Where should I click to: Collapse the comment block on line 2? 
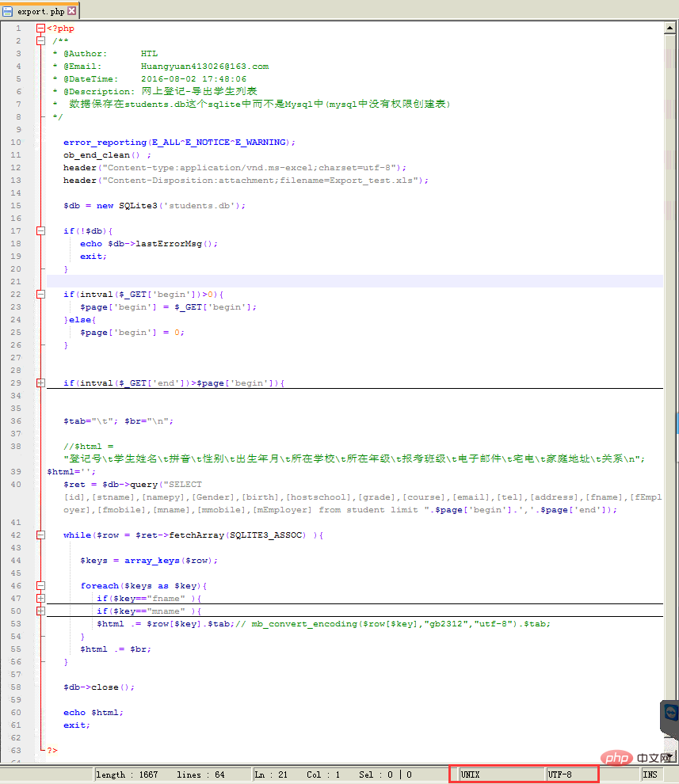click(x=41, y=41)
